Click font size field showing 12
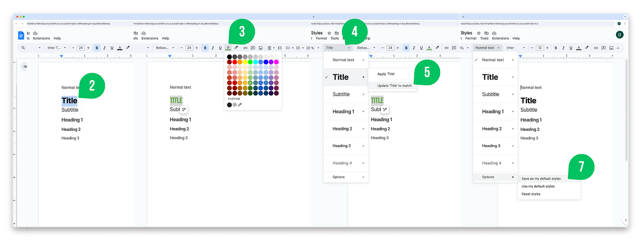The height and width of the screenshot is (248, 644). [x=540, y=48]
